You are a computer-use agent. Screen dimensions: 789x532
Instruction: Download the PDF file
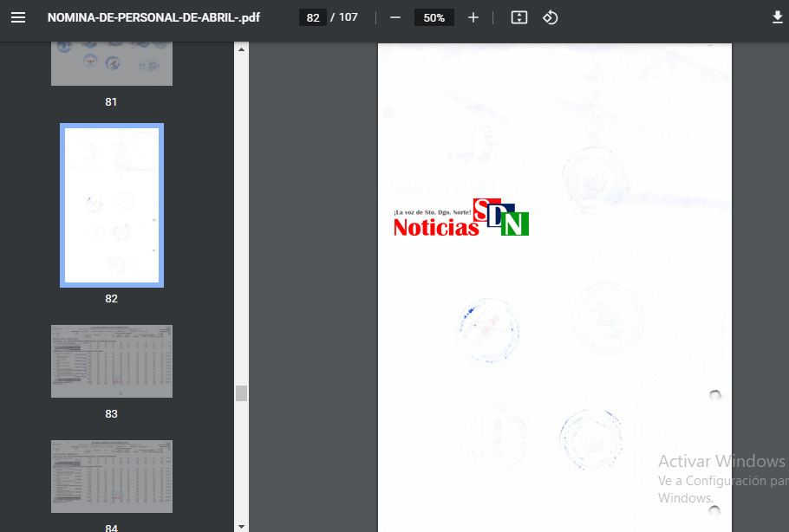[x=777, y=17]
